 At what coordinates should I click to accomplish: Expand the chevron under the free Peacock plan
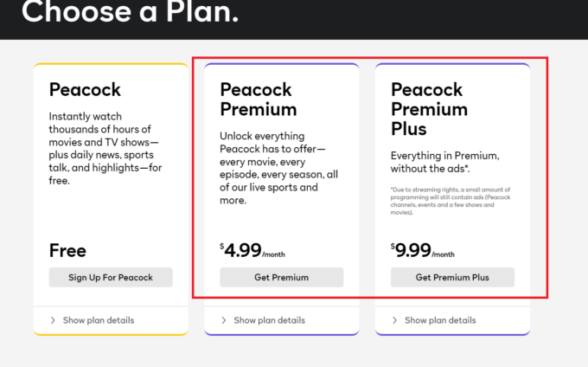point(52,320)
